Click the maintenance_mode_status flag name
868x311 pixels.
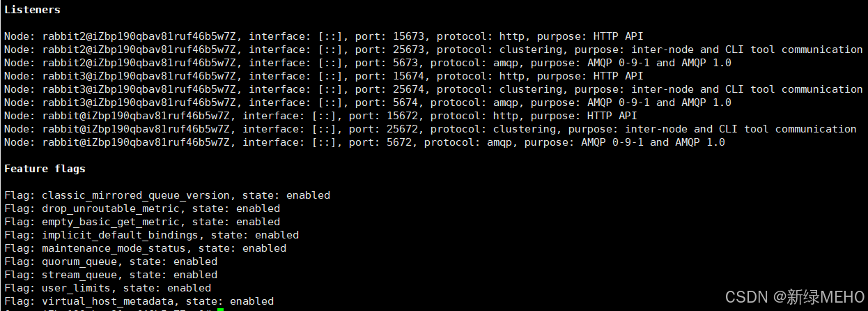pyautogui.click(x=114, y=248)
